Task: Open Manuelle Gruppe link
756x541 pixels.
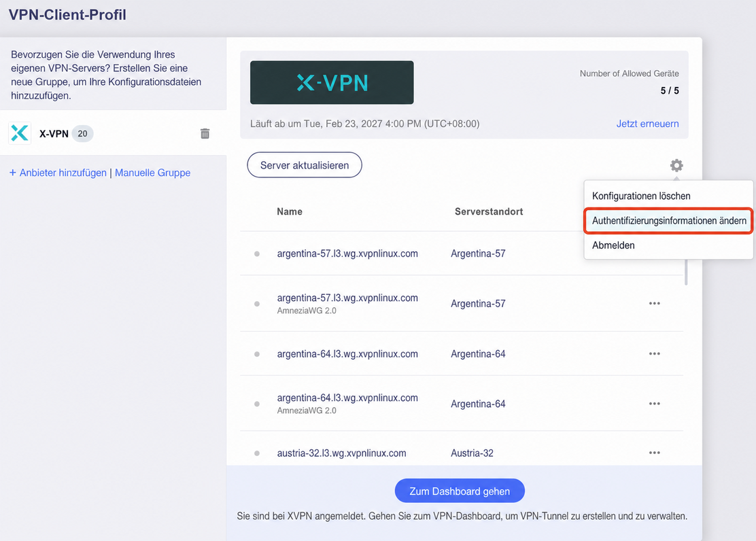Action: click(152, 173)
